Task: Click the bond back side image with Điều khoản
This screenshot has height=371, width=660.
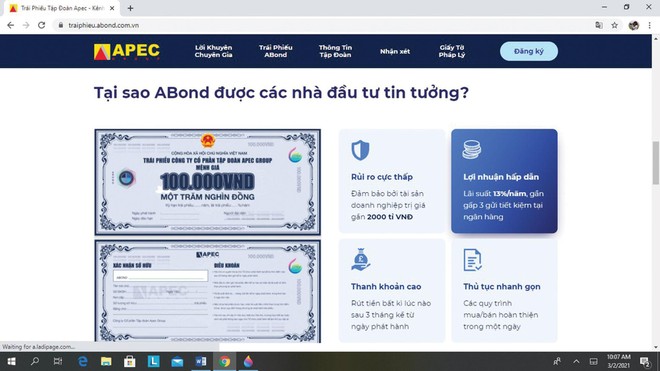Action: point(208,291)
